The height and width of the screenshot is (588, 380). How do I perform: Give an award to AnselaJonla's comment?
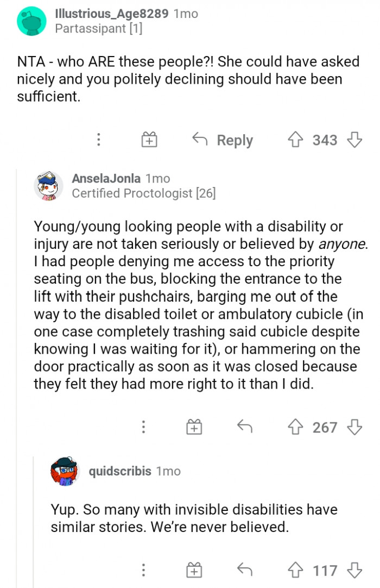coord(194,427)
